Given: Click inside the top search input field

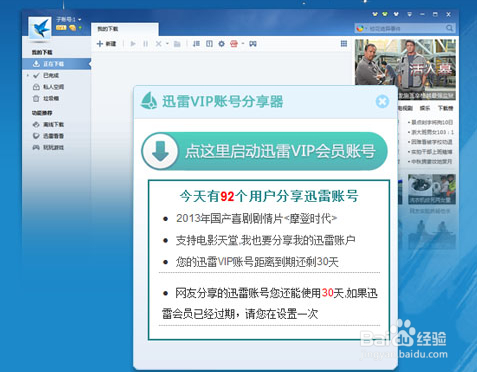Looking at the screenshot, I should point(405,28).
